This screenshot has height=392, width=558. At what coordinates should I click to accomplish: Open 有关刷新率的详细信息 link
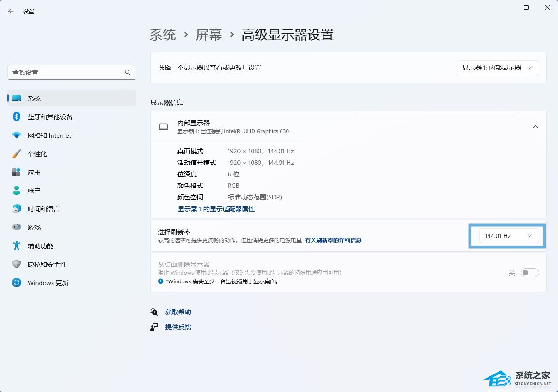tap(333, 240)
